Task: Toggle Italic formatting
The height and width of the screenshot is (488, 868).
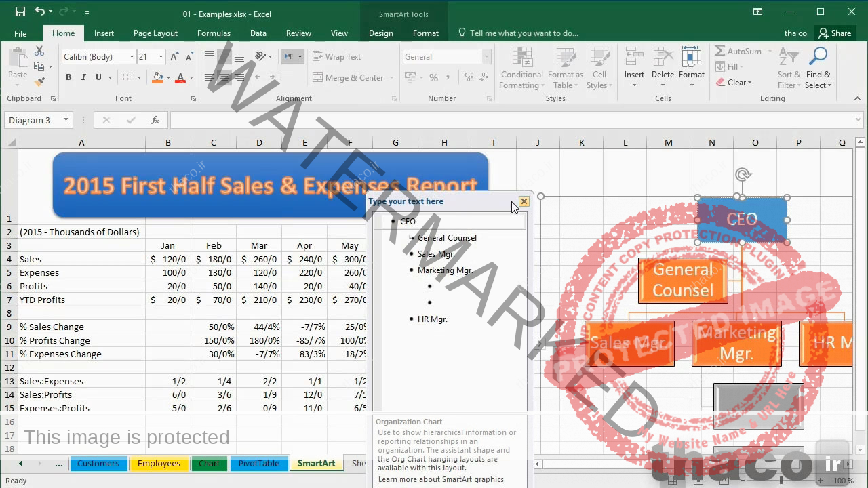Action: pos(83,77)
